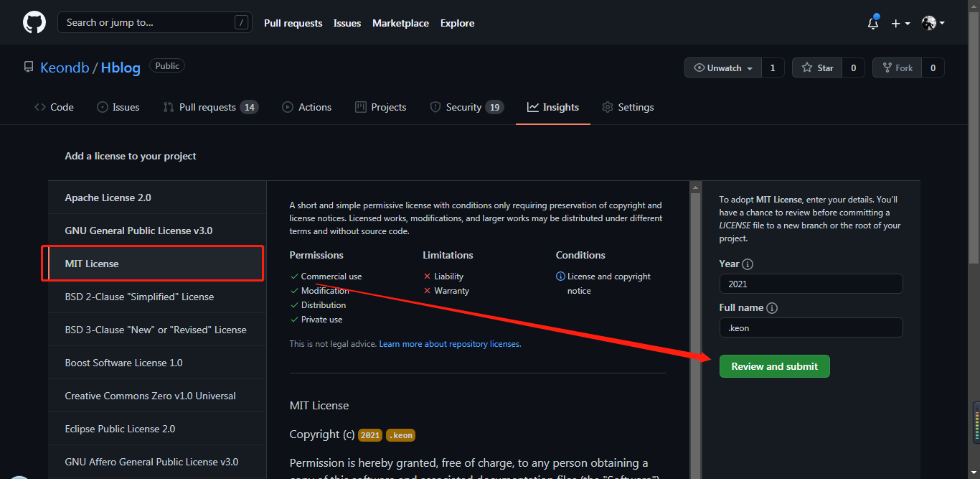Switch to the Projects tab

pyautogui.click(x=381, y=107)
